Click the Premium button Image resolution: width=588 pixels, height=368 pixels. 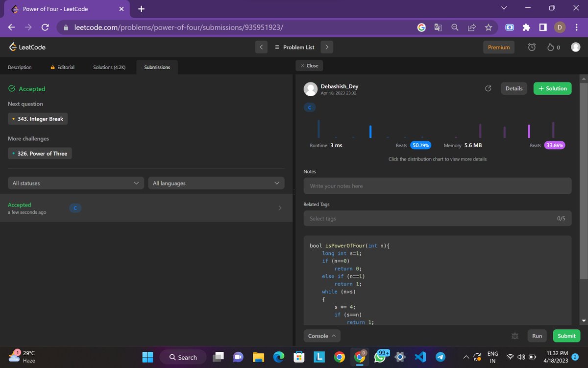tap(499, 47)
